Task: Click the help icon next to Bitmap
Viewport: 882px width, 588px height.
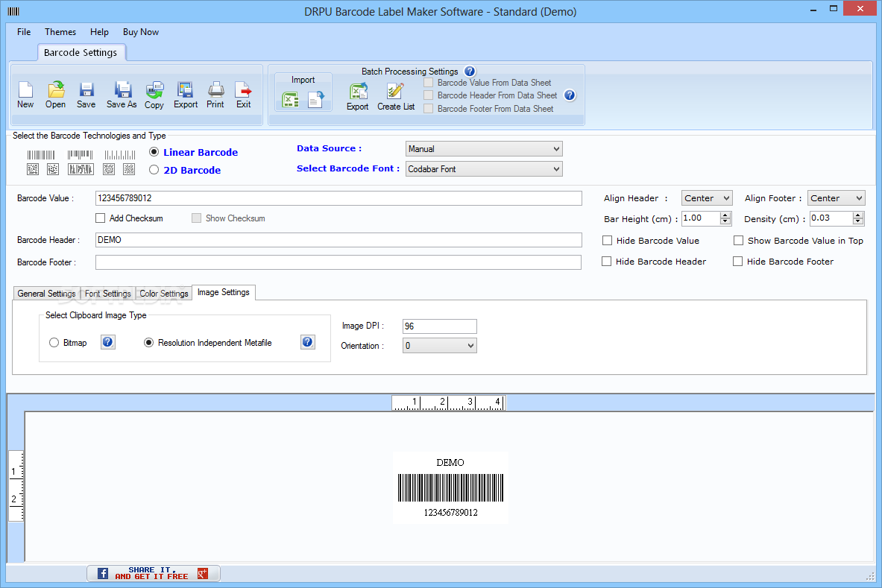Action: click(108, 342)
